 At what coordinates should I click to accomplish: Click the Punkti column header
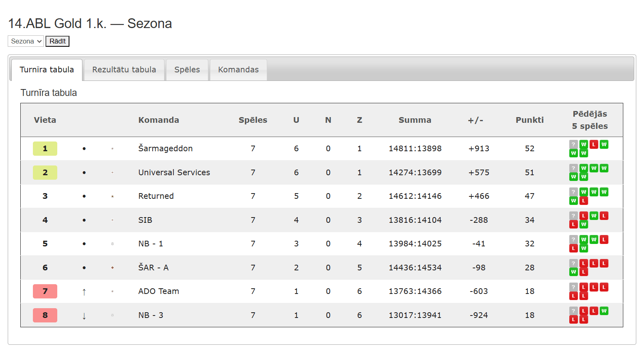pos(529,120)
